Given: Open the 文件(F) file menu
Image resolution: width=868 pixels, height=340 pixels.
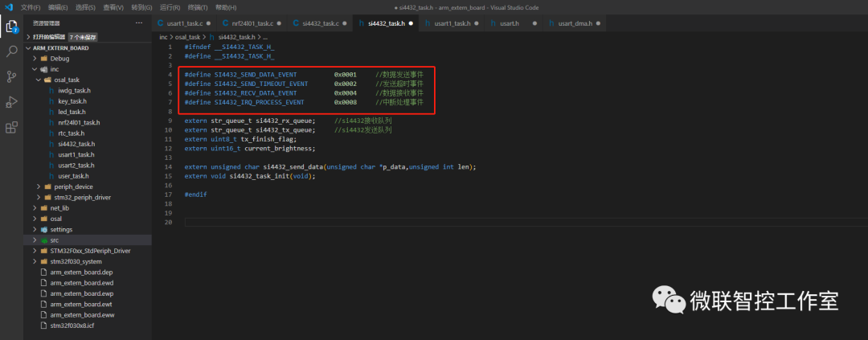Looking at the screenshot, I should pos(31,6).
